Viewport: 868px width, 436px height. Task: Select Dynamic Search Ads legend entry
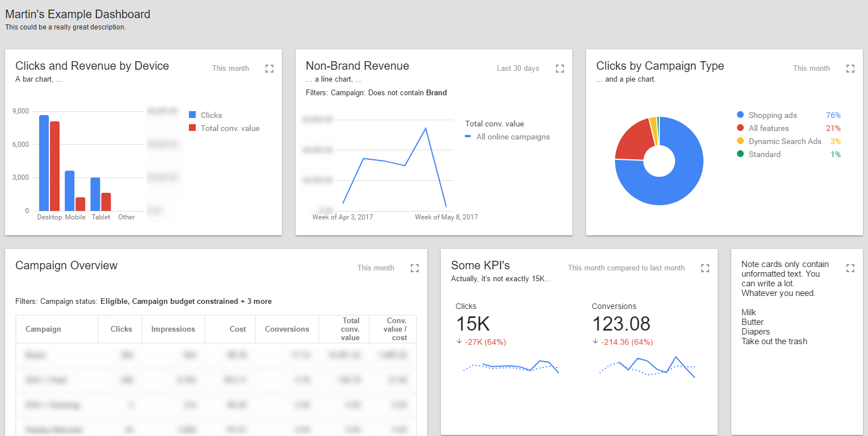point(785,141)
